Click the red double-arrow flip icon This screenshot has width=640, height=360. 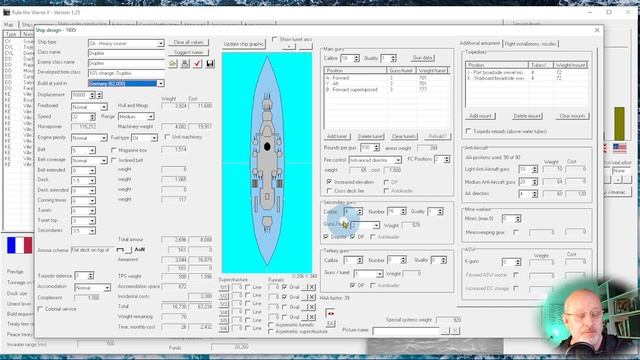pyautogui.click(x=331, y=313)
